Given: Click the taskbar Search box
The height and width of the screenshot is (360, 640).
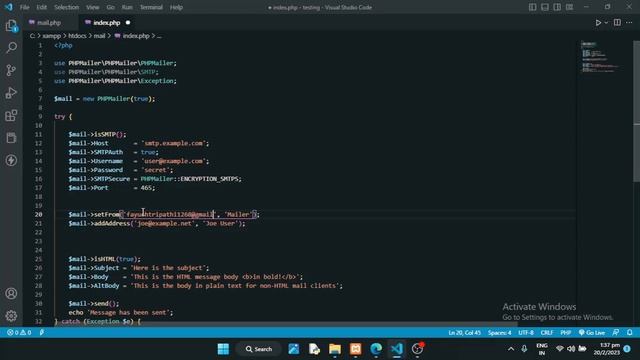Looking at the screenshot, I should 259,349.
